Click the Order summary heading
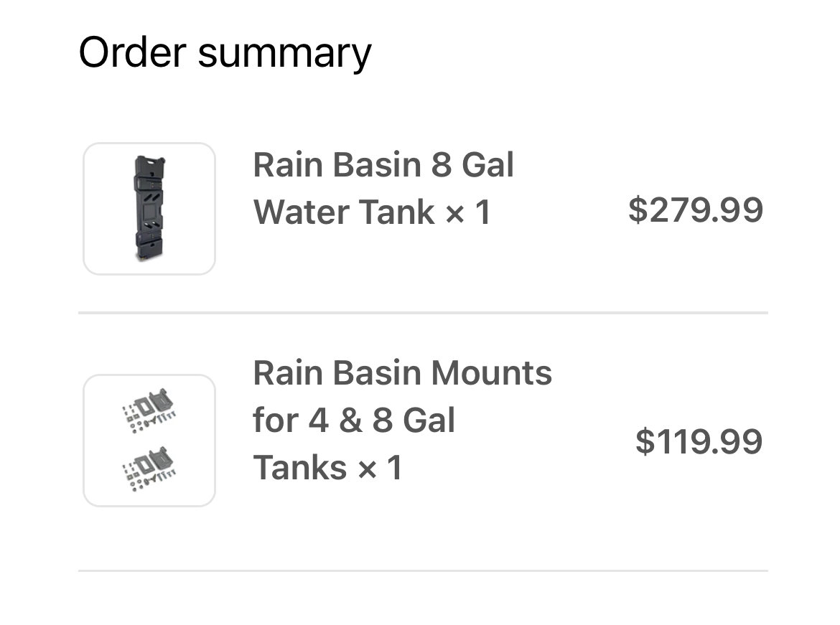 click(225, 53)
